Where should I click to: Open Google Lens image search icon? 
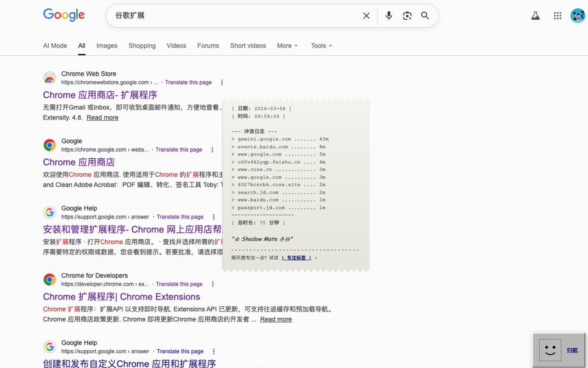pos(407,16)
